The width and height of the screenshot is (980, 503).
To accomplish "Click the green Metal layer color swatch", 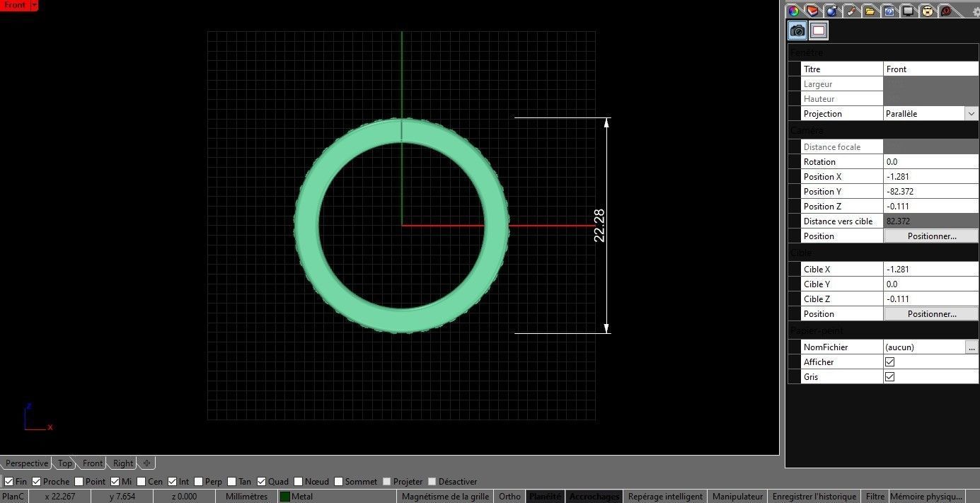I will (x=285, y=497).
